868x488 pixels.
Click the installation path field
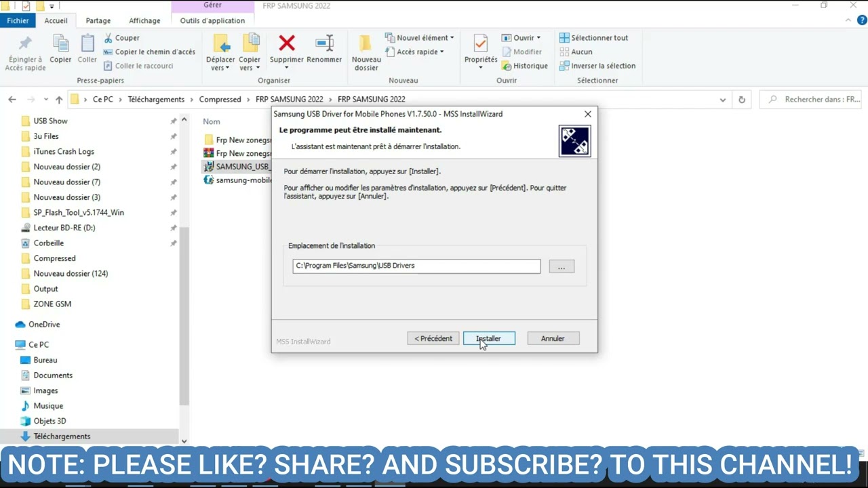416,266
